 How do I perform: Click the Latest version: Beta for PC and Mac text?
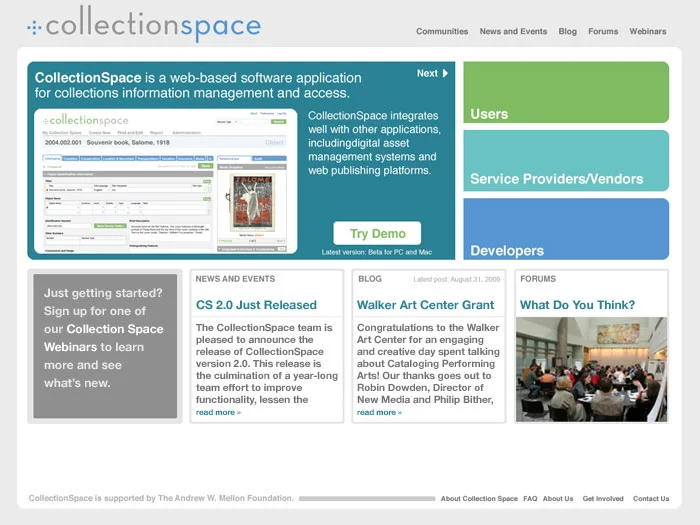tap(377, 252)
